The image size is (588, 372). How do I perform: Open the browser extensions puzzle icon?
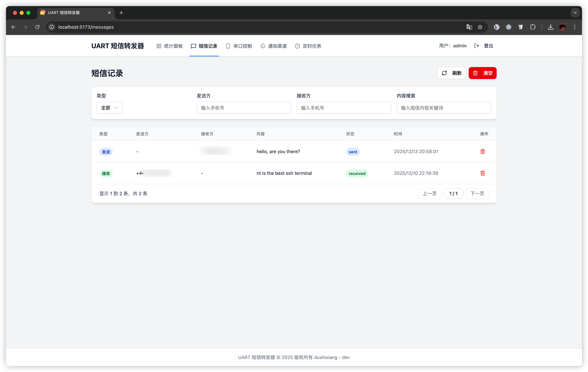tap(533, 27)
